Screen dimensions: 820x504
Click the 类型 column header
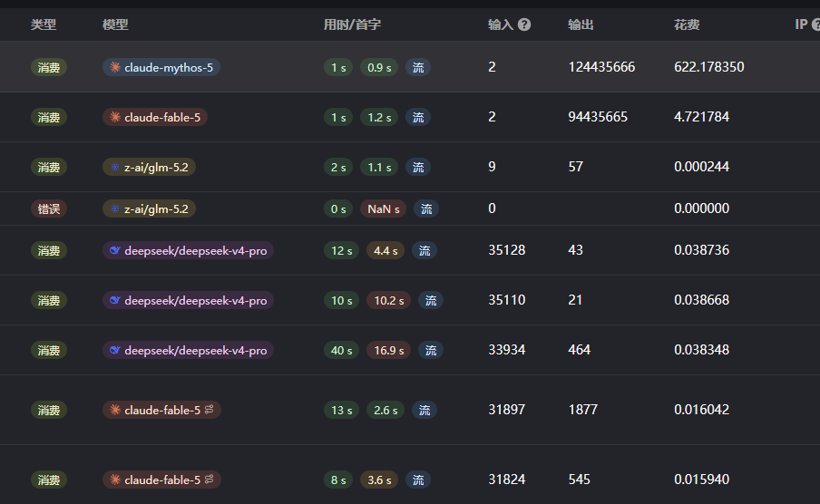[x=44, y=24]
